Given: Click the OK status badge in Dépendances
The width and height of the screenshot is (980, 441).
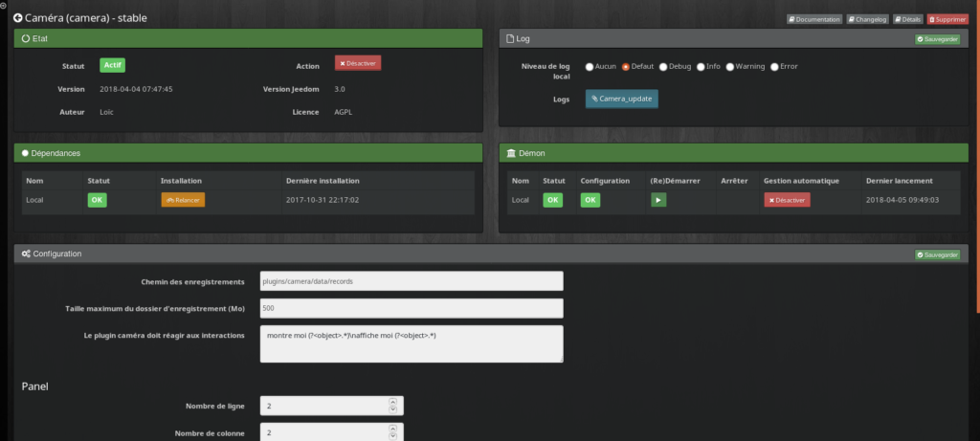Looking at the screenshot, I should tap(97, 200).
